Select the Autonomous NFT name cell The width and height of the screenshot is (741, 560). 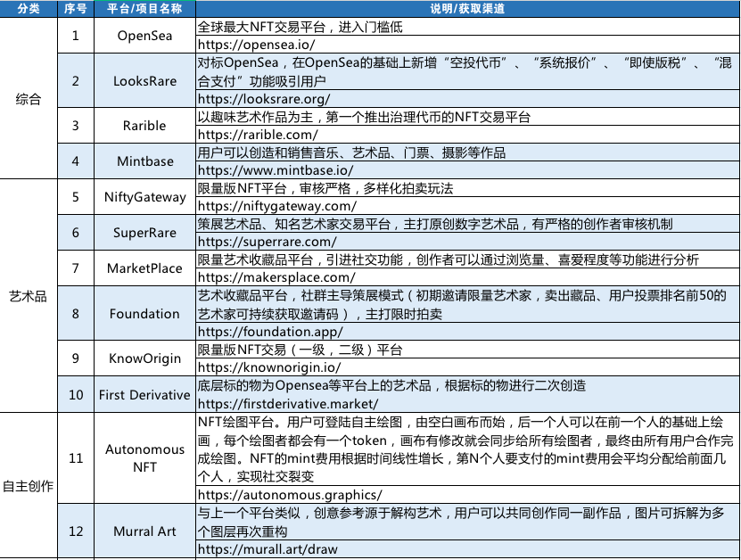(144, 458)
